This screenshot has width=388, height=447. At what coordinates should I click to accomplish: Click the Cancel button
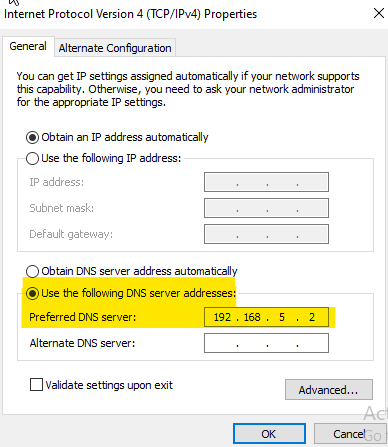(349, 434)
